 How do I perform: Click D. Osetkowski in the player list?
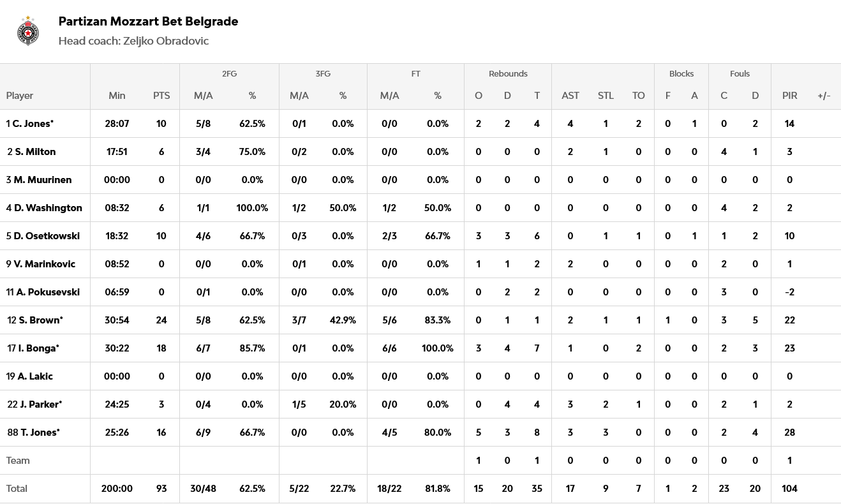pyautogui.click(x=47, y=236)
